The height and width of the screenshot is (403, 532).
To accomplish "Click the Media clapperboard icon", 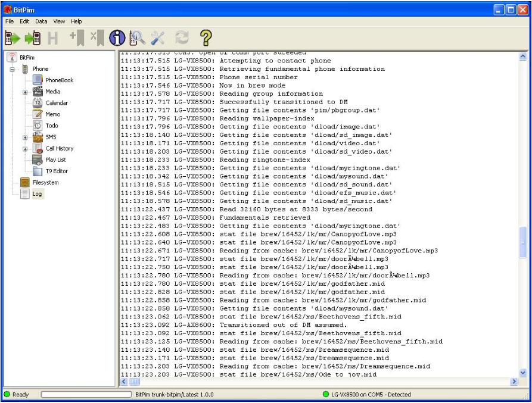I will pyautogui.click(x=38, y=91).
